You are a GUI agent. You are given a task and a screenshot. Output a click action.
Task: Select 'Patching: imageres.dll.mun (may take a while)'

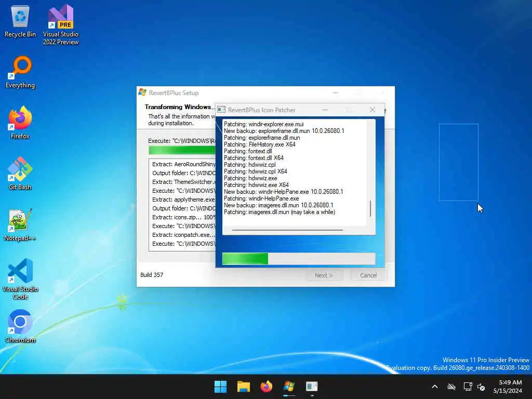click(280, 212)
